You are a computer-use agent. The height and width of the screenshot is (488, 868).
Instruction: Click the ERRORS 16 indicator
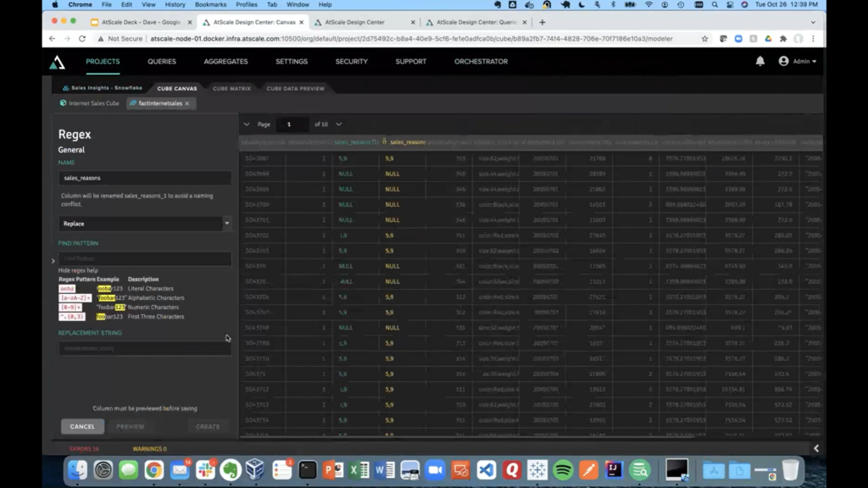coord(84,449)
